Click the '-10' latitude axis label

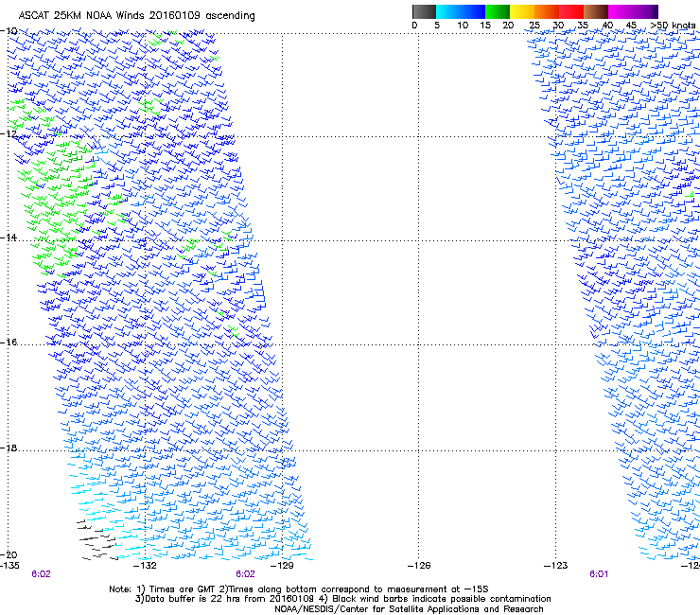(9, 31)
